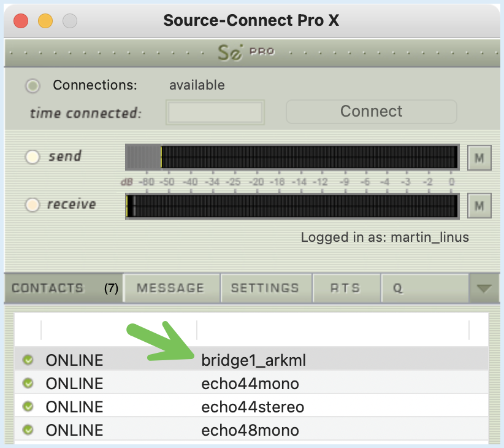Switch to the RTS tab

pyautogui.click(x=346, y=288)
